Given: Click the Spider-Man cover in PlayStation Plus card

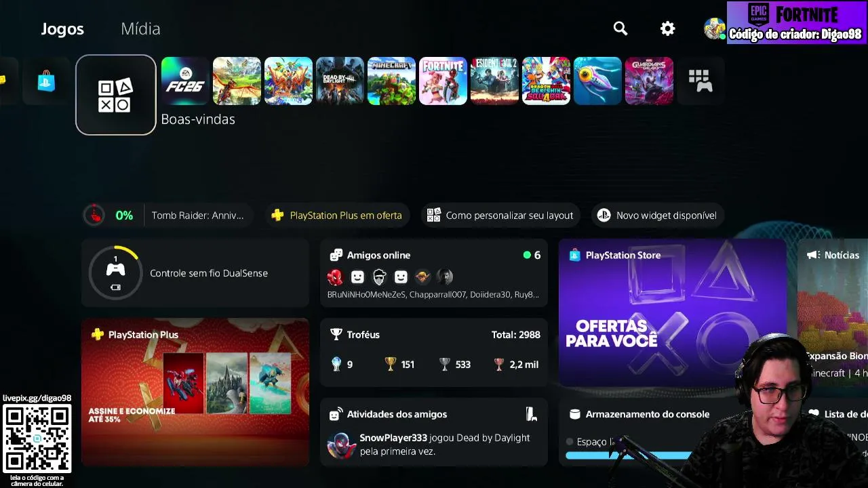Looking at the screenshot, I should click(x=184, y=383).
